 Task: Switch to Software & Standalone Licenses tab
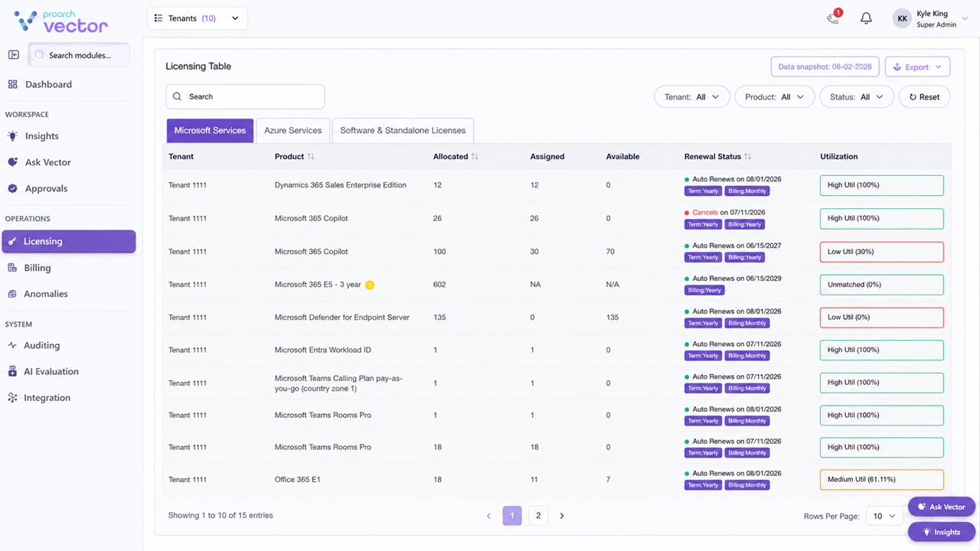[x=403, y=131]
